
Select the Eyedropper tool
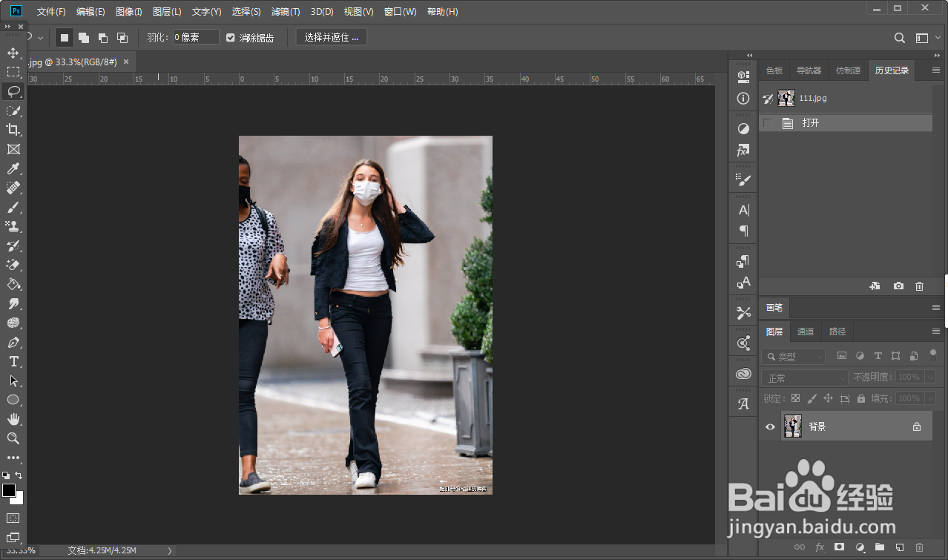[x=13, y=168]
